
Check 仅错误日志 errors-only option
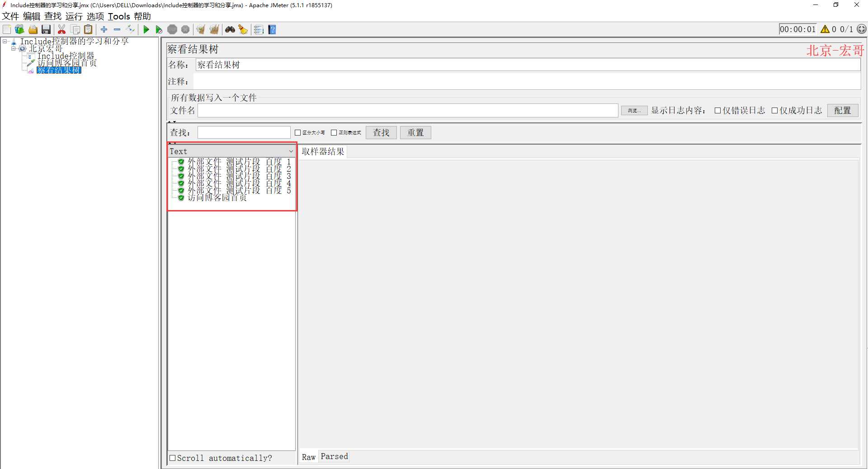pyautogui.click(x=717, y=111)
